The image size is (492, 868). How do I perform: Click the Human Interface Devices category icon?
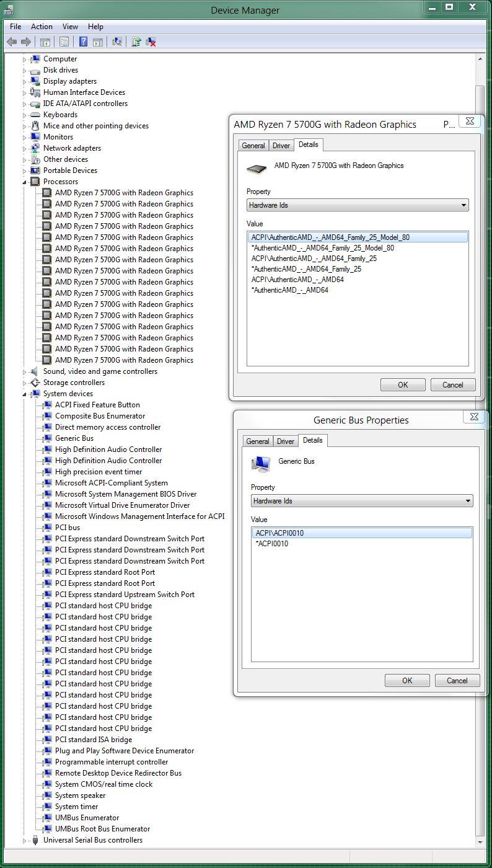point(35,92)
